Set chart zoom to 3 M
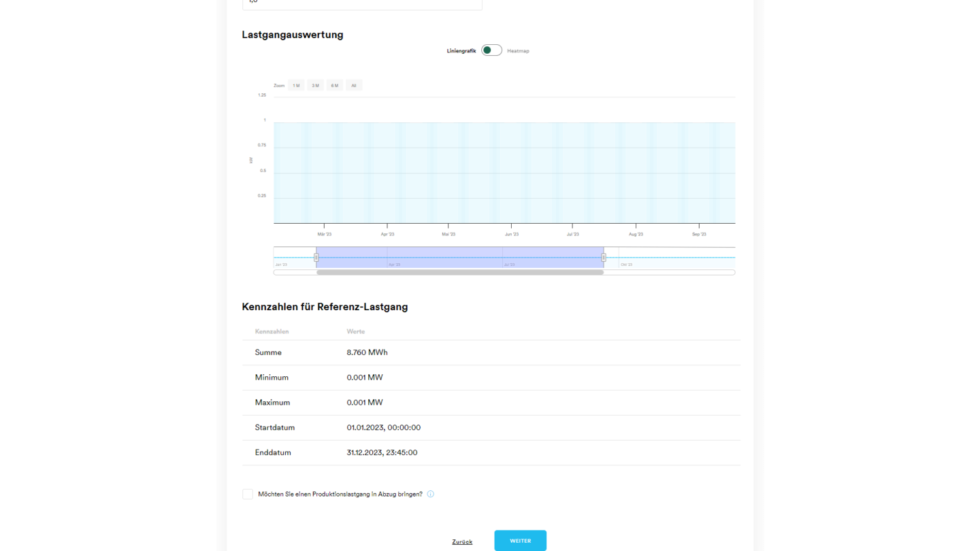 [315, 86]
